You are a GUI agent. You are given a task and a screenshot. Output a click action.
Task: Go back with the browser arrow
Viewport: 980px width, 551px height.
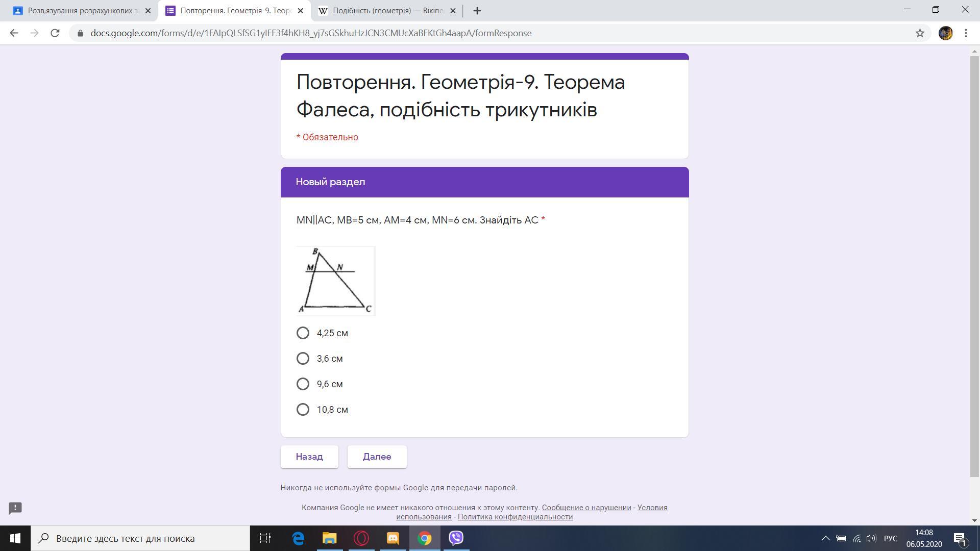(x=14, y=33)
